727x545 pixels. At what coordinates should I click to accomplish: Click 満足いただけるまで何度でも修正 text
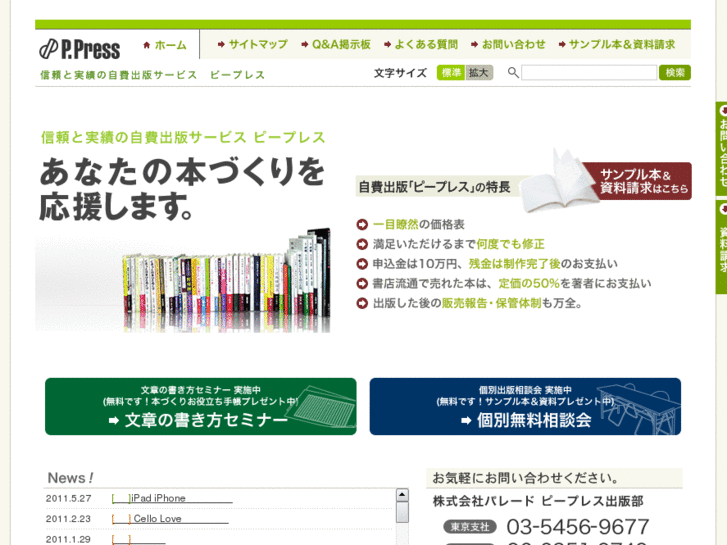[459, 244]
